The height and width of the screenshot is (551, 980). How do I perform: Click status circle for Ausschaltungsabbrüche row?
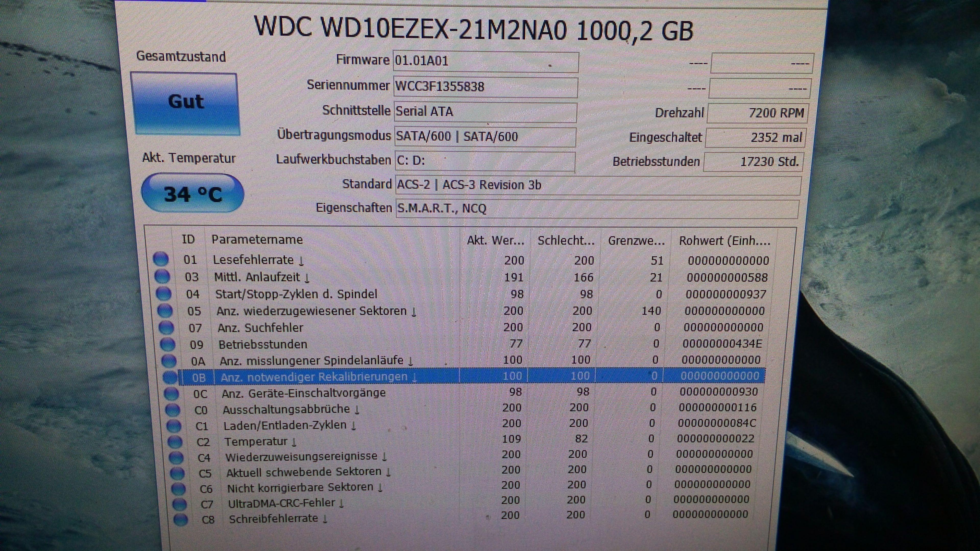click(x=172, y=410)
